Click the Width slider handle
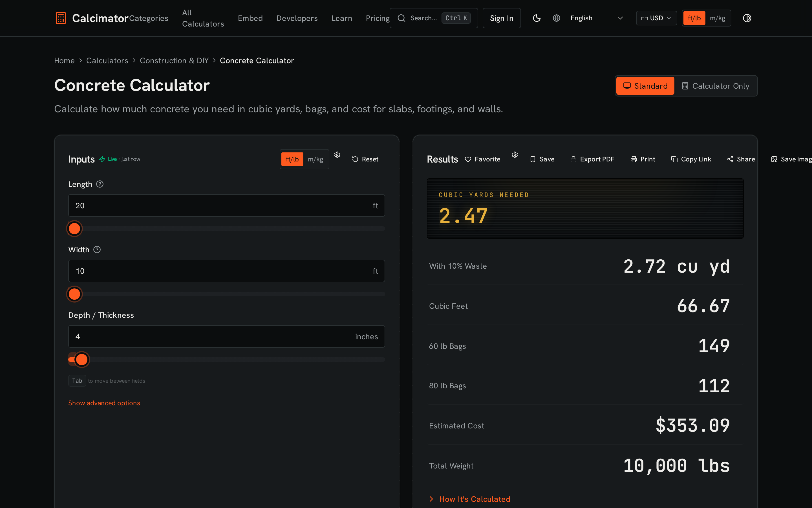The image size is (812, 508). (74, 294)
